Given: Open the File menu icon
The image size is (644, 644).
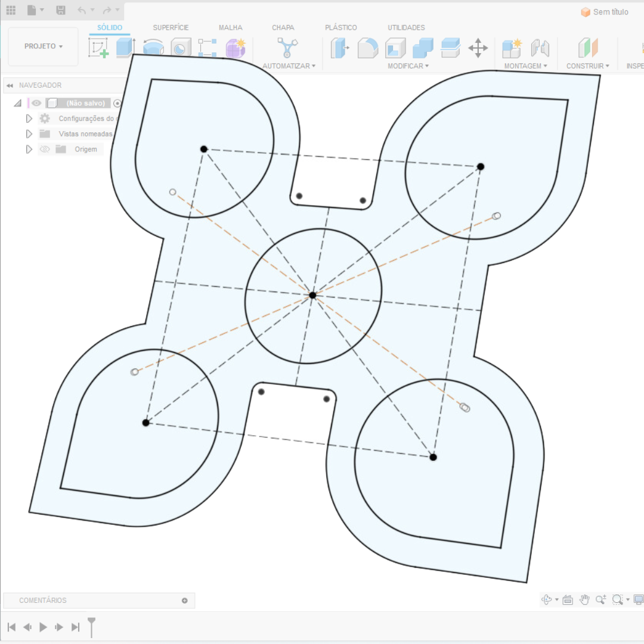Looking at the screenshot, I should (32, 10).
